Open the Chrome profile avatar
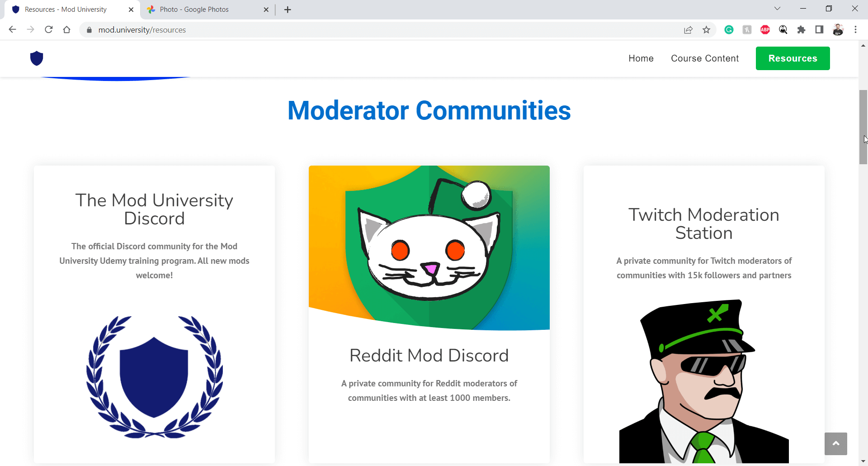The width and height of the screenshot is (868, 466). point(838,30)
